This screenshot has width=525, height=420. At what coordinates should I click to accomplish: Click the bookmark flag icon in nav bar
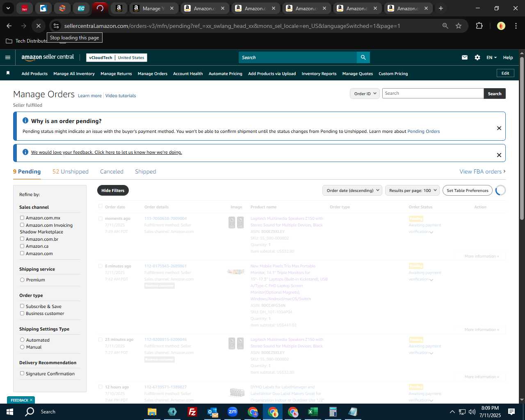tap(8, 73)
